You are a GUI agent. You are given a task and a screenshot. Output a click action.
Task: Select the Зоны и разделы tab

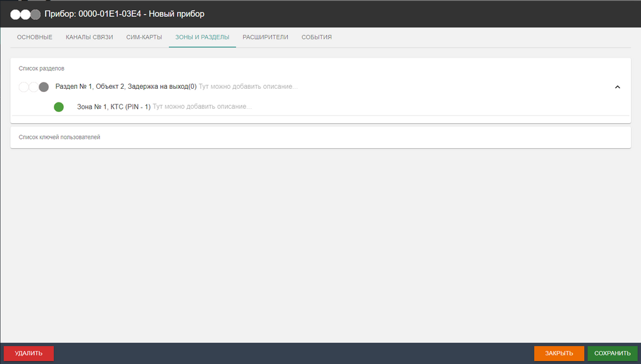(x=202, y=38)
